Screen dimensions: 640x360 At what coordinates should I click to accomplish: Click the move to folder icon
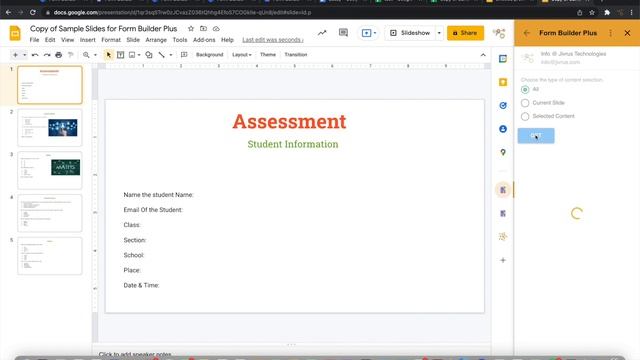click(203, 29)
